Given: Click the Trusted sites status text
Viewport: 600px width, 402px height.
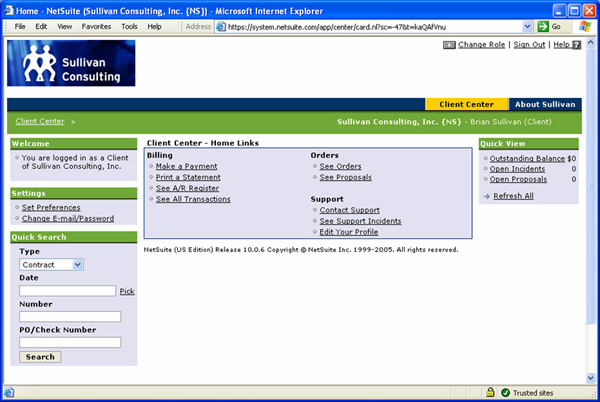Looking at the screenshot, I should pos(533,393).
